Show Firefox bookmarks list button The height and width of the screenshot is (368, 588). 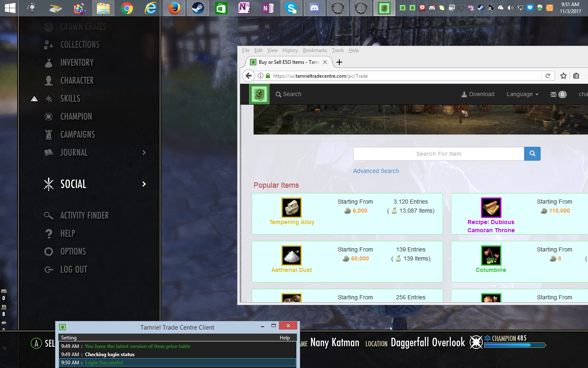(576, 76)
